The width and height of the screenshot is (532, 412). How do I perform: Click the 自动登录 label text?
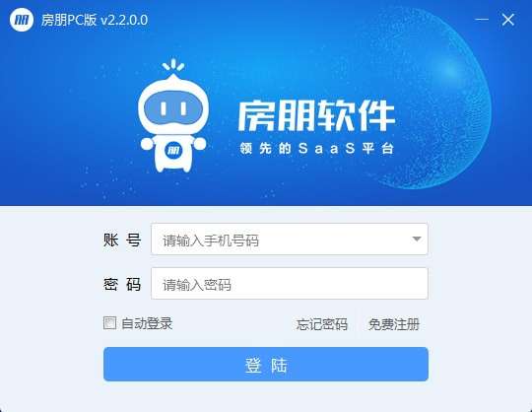coord(147,323)
